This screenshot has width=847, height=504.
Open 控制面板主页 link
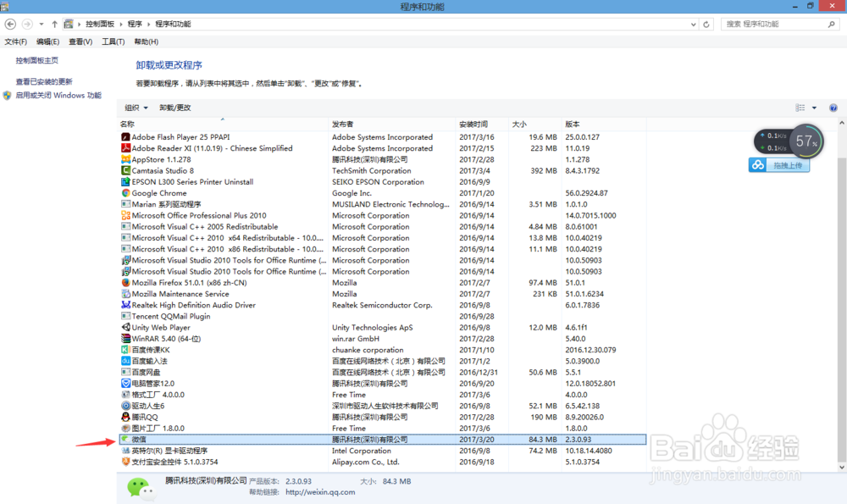(x=36, y=60)
